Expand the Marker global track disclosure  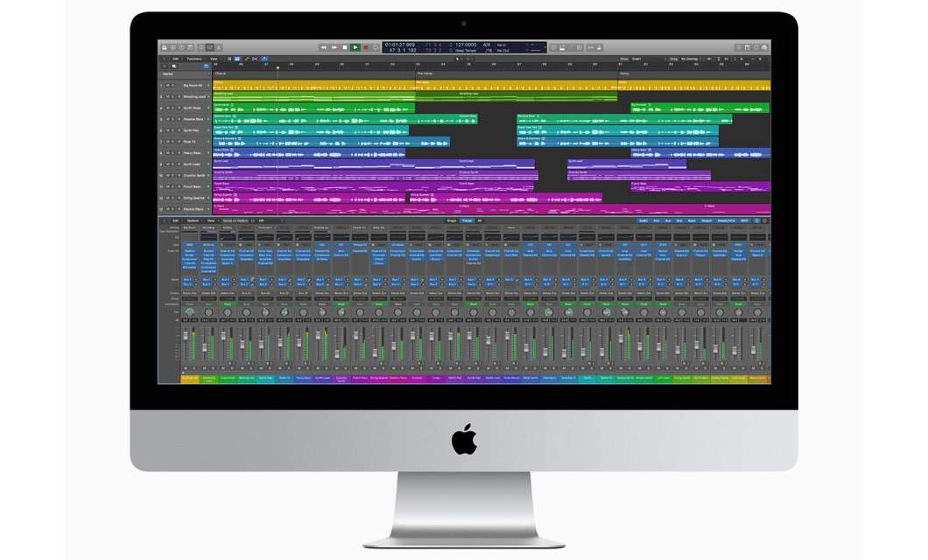point(209,73)
